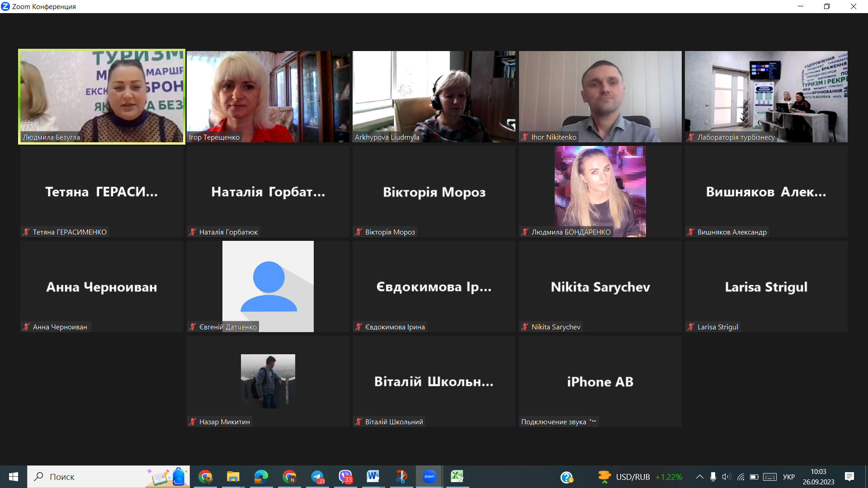Switch to Microsoft Word in taskbar
Viewport: 868px width, 488px height.
(x=373, y=476)
